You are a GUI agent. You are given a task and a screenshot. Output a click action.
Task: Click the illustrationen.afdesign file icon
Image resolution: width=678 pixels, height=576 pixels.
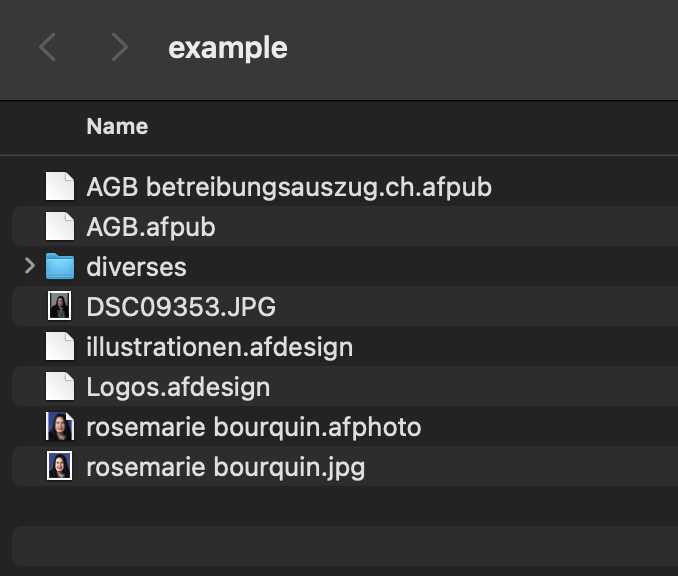[60, 346]
